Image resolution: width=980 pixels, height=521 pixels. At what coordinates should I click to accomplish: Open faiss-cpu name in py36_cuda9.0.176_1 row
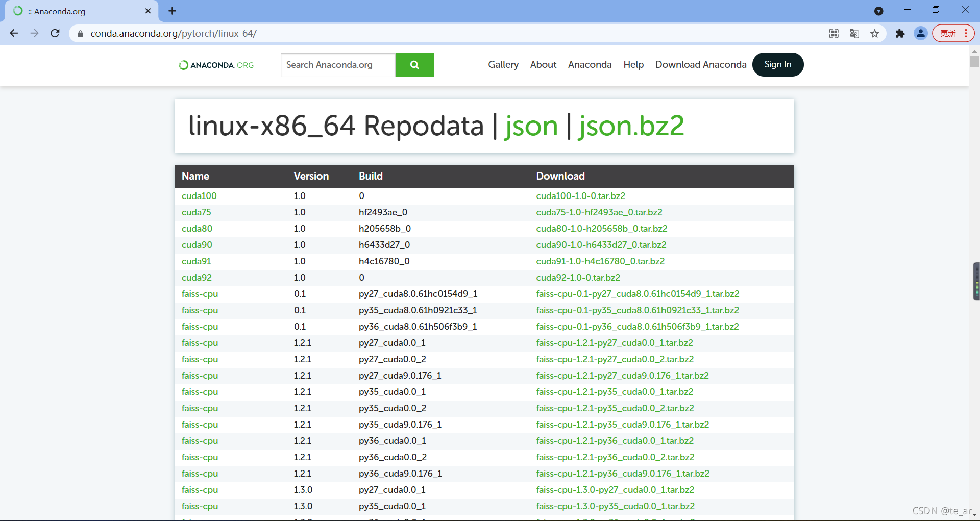pos(200,474)
